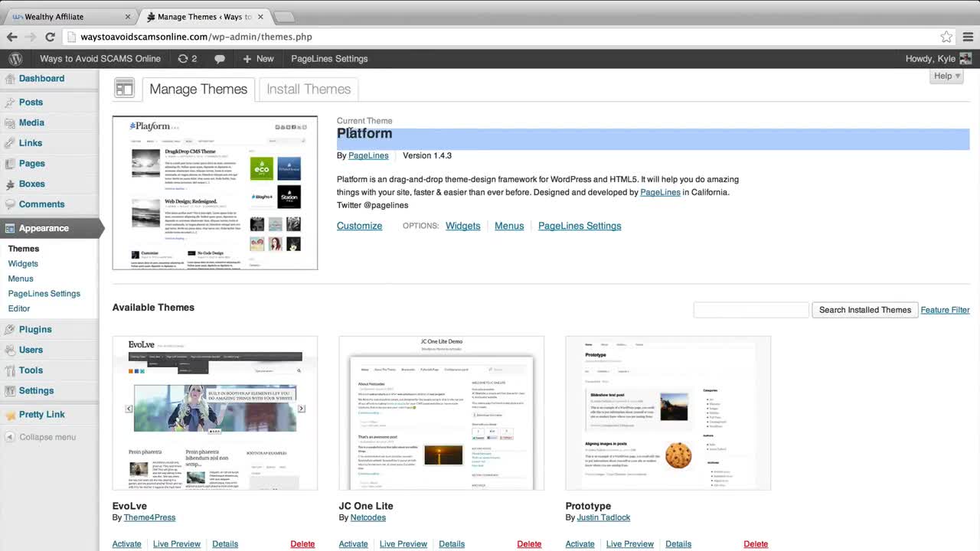Click the Appearance sidebar icon
980x551 pixels.
9,228
